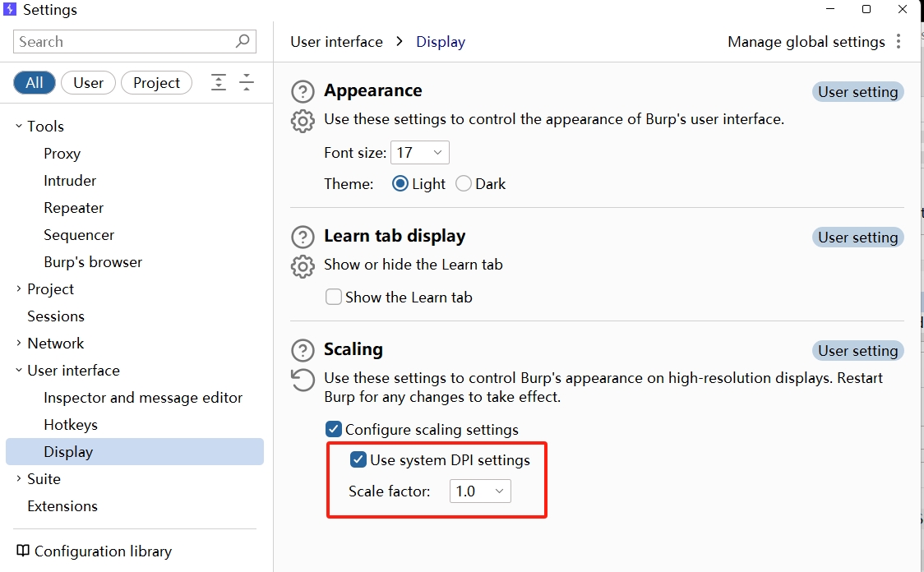The image size is (924, 572).
Task: Select the Project filter tab
Action: click(156, 82)
